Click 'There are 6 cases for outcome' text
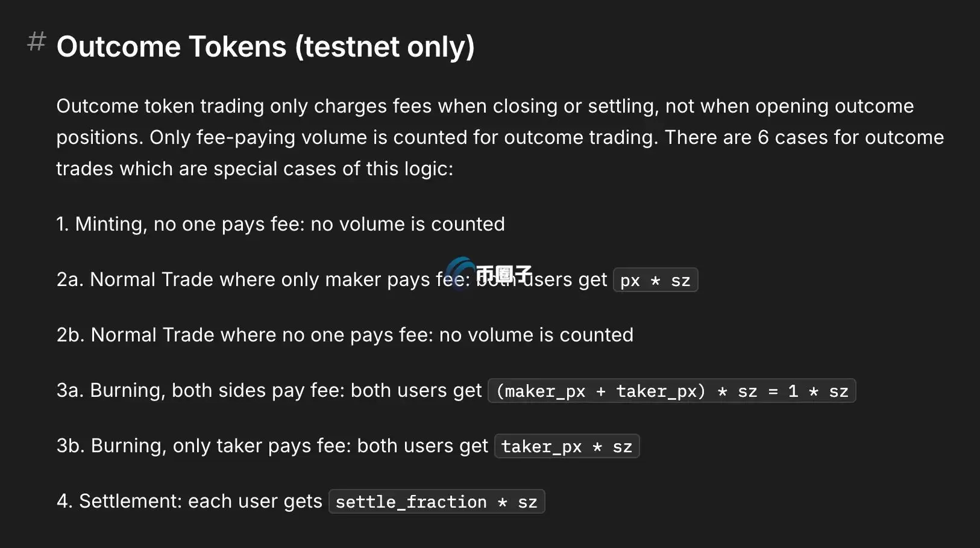Viewport: 980px width, 548px height. 804,138
